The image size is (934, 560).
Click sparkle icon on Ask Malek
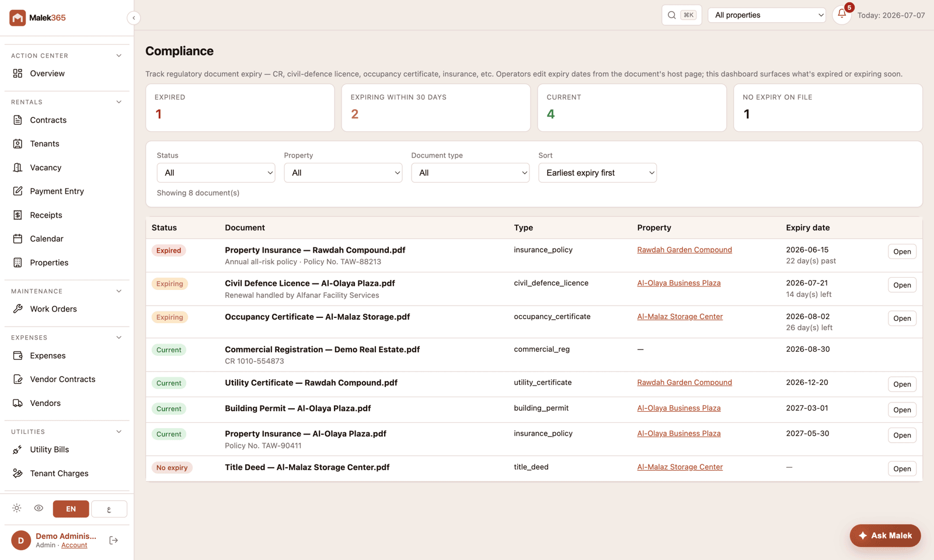click(863, 535)
